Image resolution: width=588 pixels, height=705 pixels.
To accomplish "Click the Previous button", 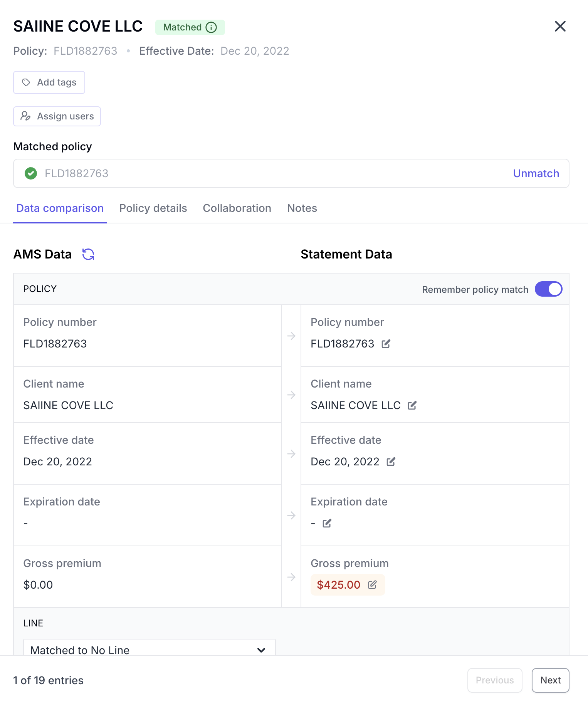I will 495,680.
